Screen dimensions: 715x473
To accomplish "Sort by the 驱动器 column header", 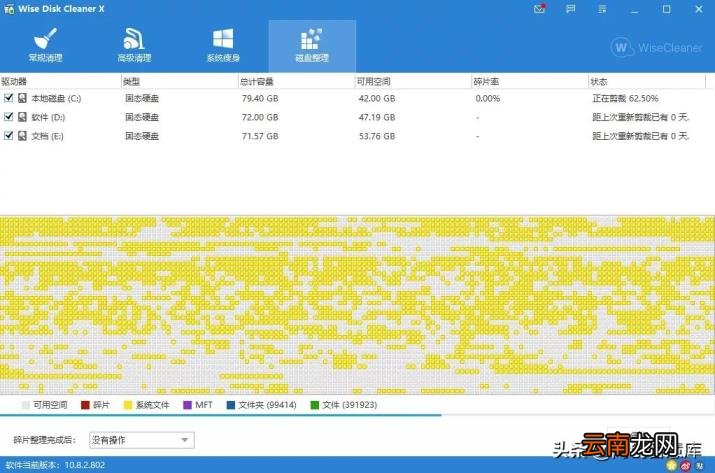I will (x=60, y=82).
